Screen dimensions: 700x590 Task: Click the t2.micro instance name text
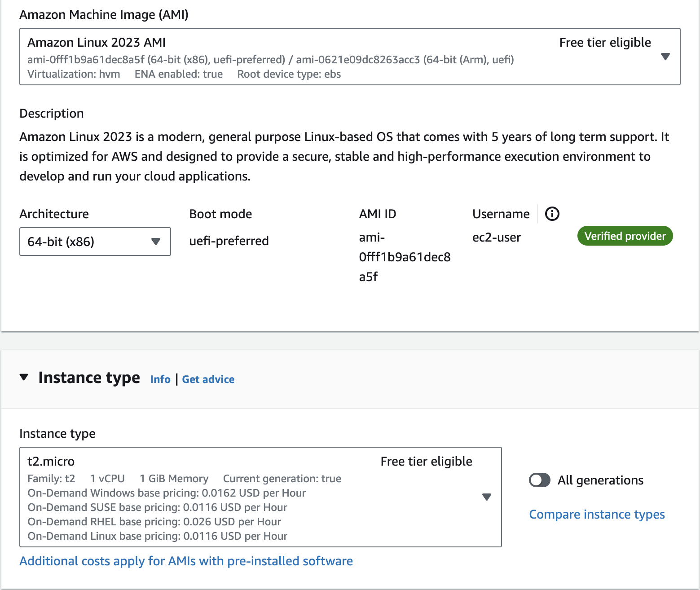click(51, 461)
